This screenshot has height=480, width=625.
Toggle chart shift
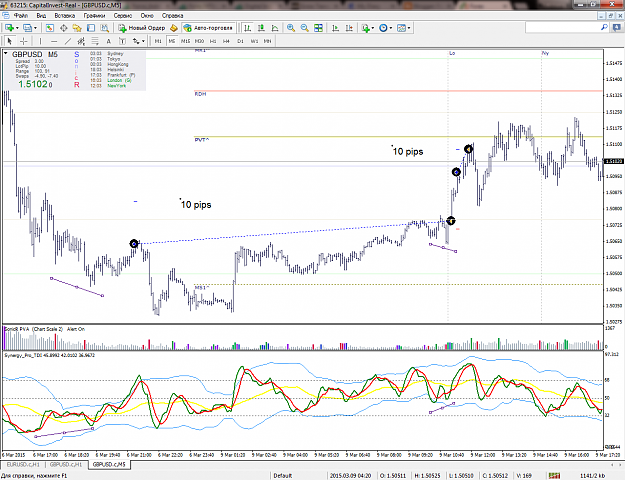349,28
